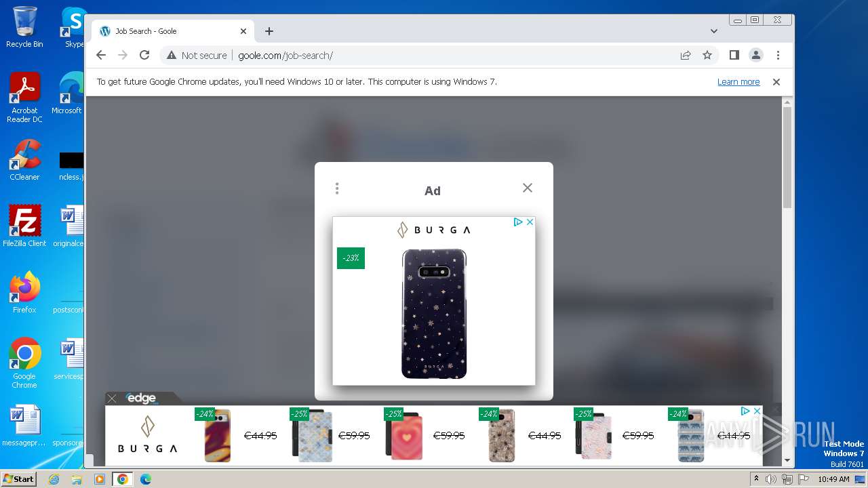Open Chrome three-dot menu
Image resolution: width=868 pixels, height=488 pixels.
(778, 56)
